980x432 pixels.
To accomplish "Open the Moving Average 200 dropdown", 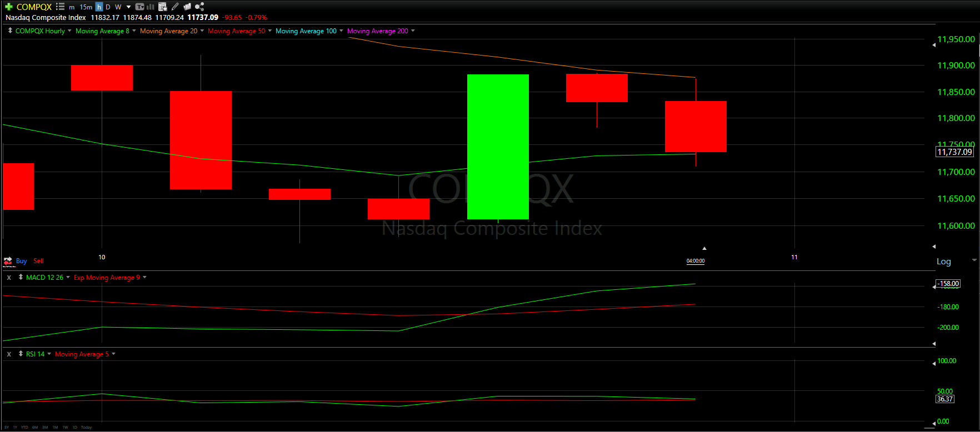I will (x=413, y=31).
